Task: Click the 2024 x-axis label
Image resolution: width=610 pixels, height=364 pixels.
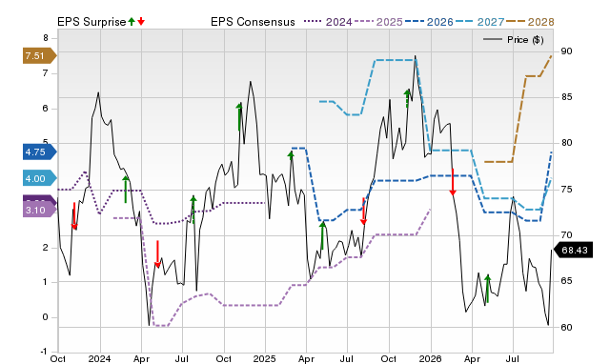Action: (99, 358)
